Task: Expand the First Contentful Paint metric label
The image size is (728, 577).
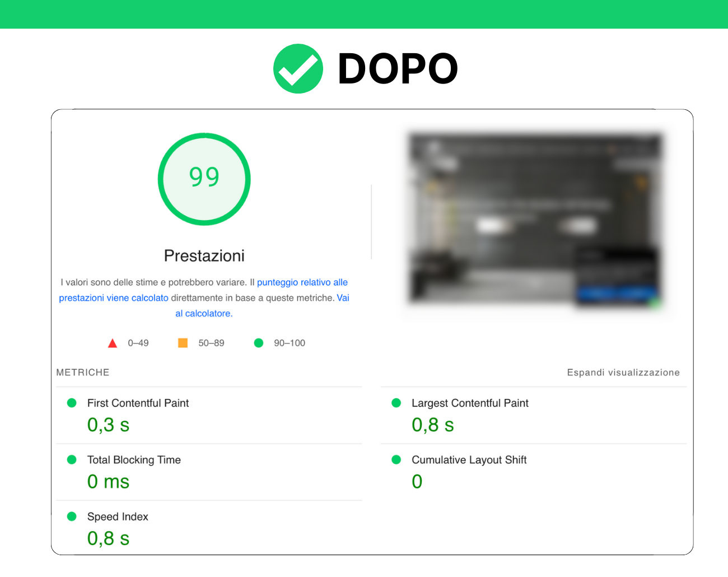Action: [x=138, y=403]
